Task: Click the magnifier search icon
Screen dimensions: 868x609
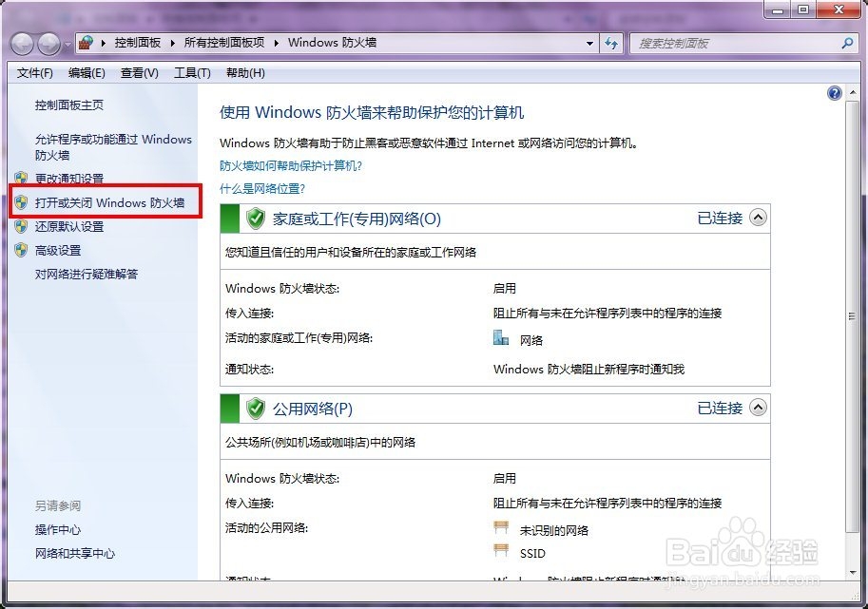Action: tap(847, 43)
